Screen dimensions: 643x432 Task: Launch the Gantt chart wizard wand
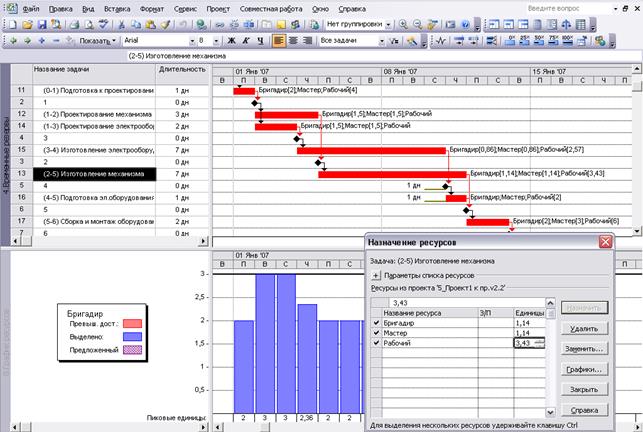pyautogui.click(x=412, y=41)
